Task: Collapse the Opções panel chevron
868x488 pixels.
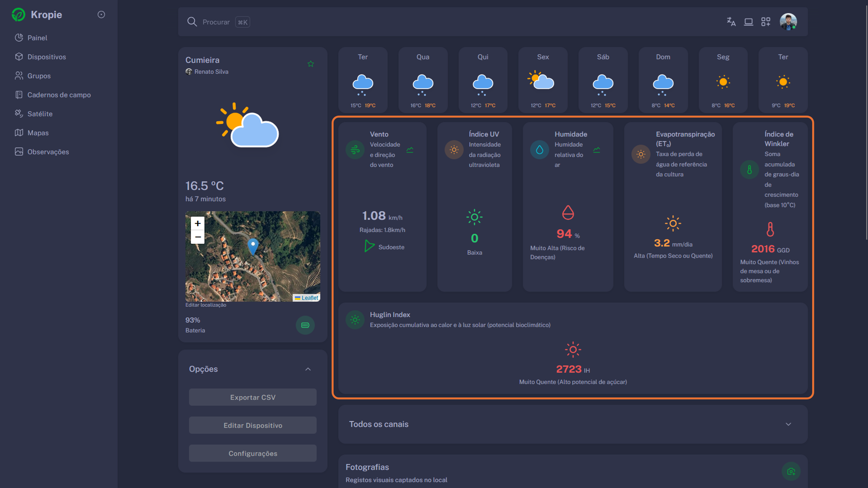Action: (x=308, y=369)
